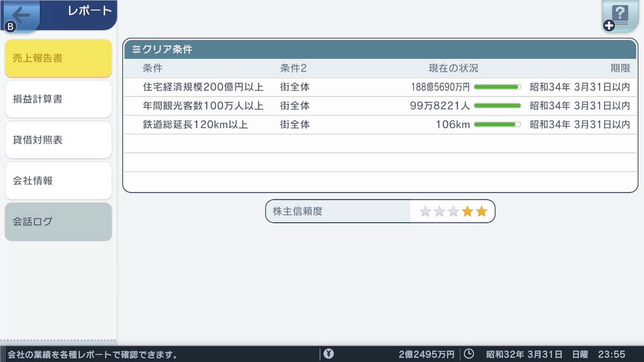Click the 条件 column header

[x=152, y=68]
